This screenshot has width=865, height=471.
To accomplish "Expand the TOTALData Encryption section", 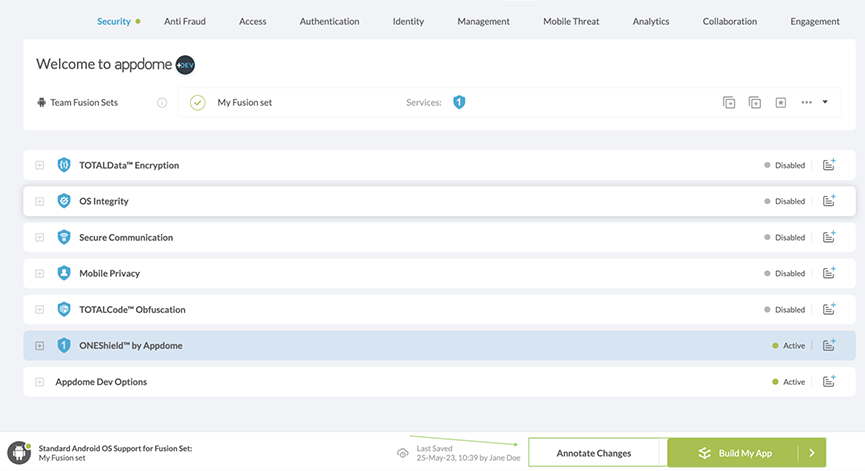I will tap(40, 165).
